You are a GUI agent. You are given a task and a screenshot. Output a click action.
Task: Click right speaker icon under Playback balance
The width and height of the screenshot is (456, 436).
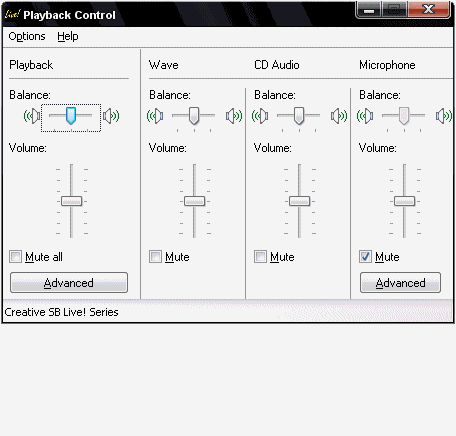[x=111, y=116]
